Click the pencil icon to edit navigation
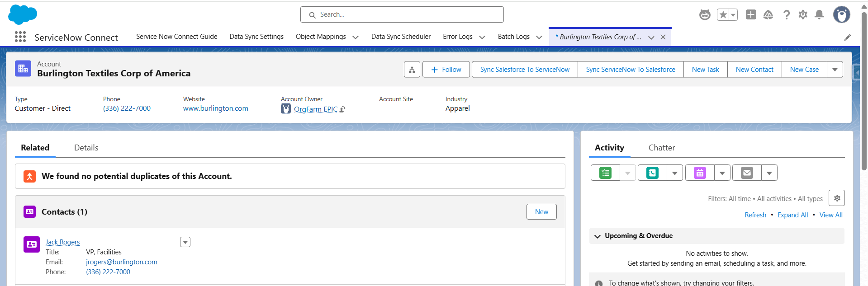The height and width of the screenshot is (286, 868). click(x=848, y=38)
